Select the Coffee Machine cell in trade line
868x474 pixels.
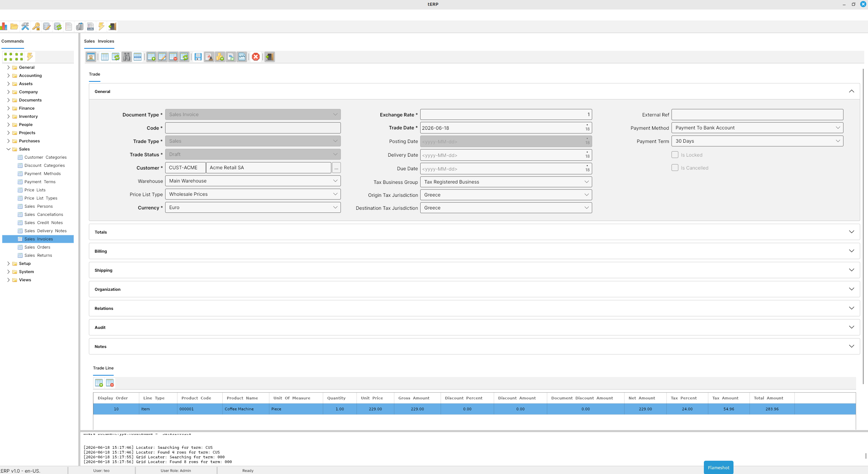point(246,409)
